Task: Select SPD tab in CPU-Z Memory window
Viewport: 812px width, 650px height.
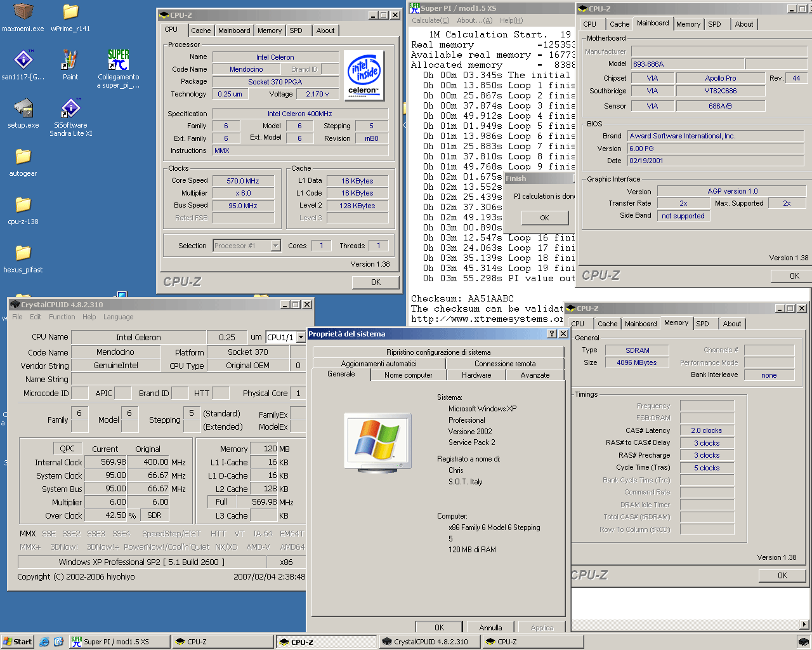Action: click(702, 324)
